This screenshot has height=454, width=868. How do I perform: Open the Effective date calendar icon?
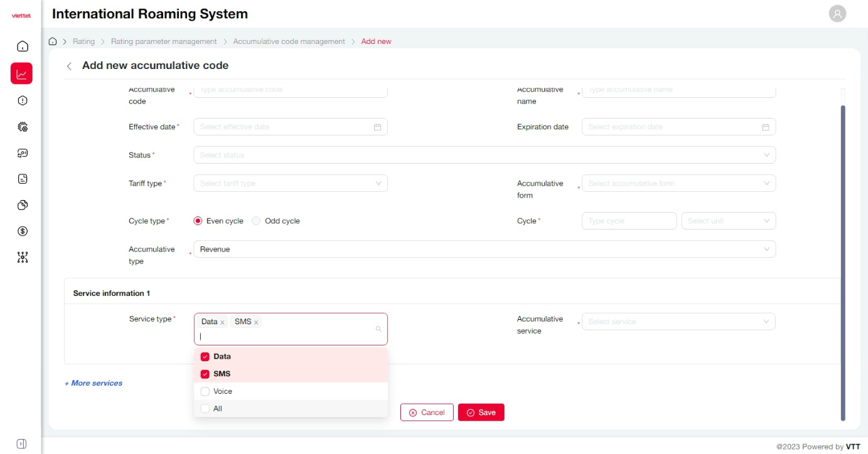[x=377, y=127]
